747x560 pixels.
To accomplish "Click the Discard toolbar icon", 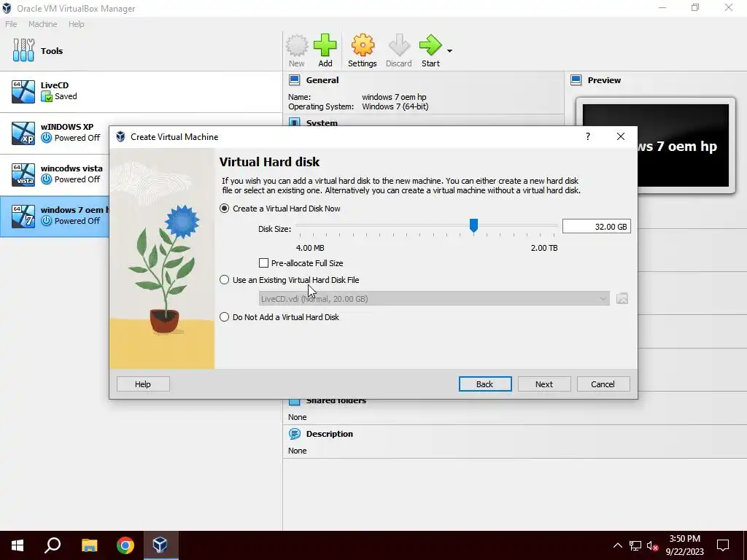I will point(399,46).
